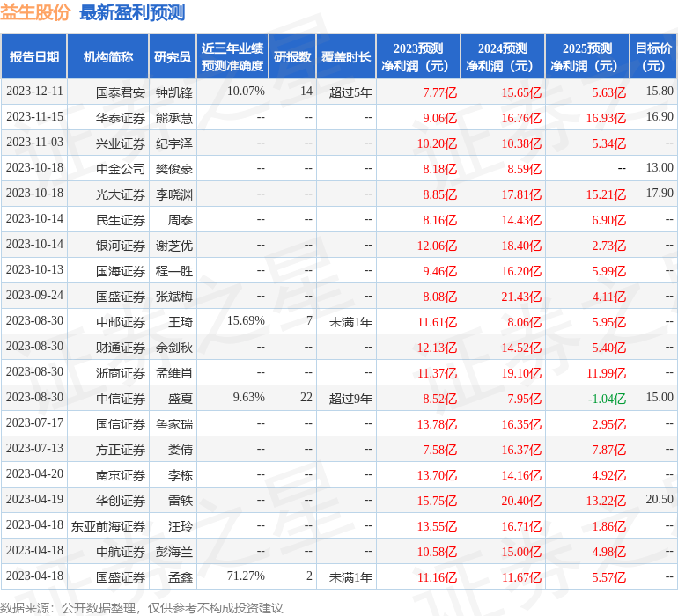Select the 机构简称 column header

pos(108,56)
